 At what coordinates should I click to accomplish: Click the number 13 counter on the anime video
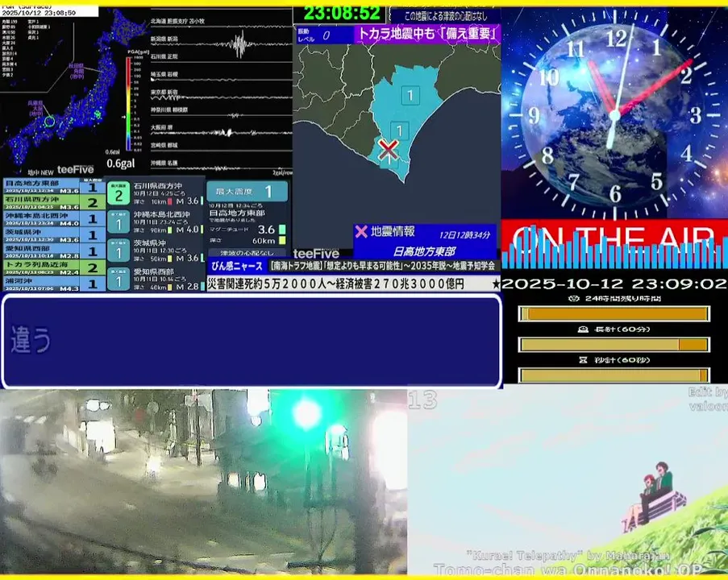tap(423, 400)
